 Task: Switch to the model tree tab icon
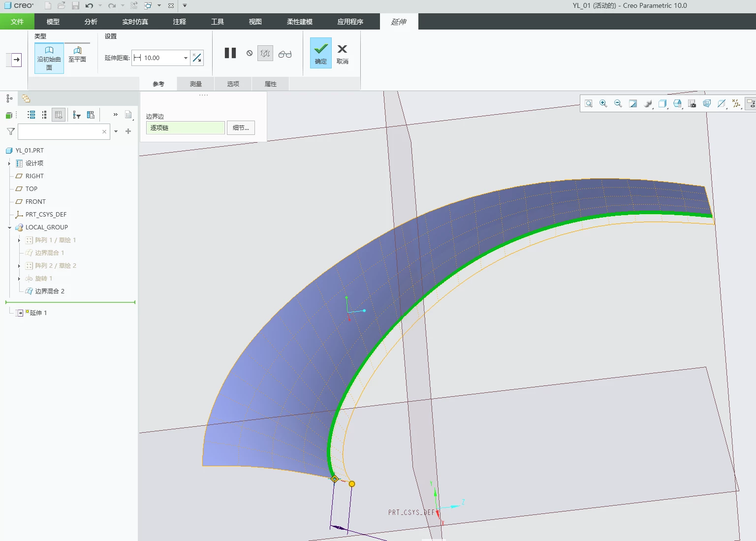pyautogui.click(x=9, y=98)
